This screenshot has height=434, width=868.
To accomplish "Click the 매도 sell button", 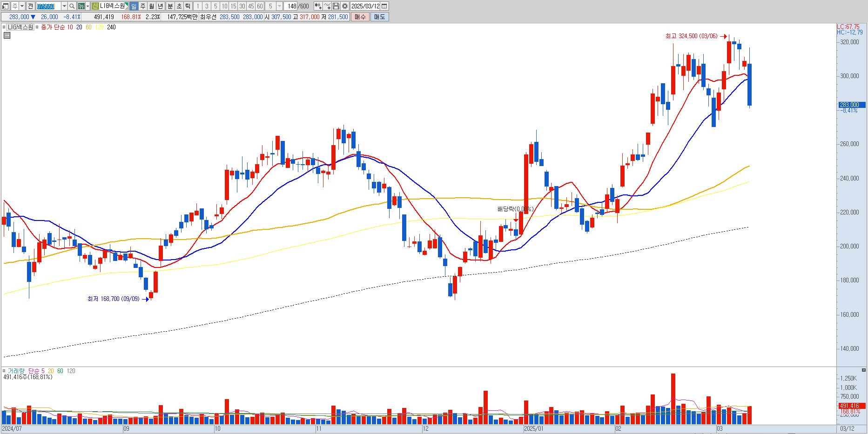I will [379, 17].
